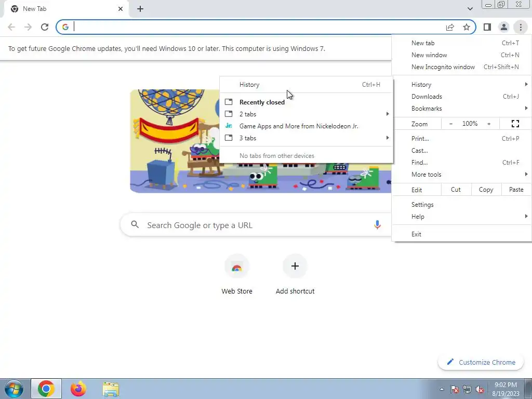Click the Google G icon in address bar

(65, 27)
